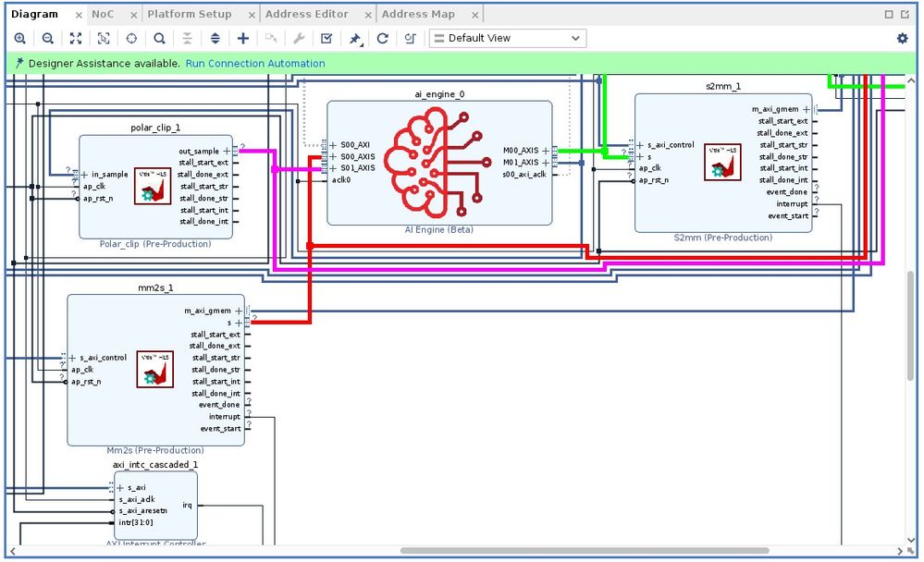Click the s00_axi_aclk pin on ai_engine_0
The image size is (924, 562).
(x=524, y=175)
